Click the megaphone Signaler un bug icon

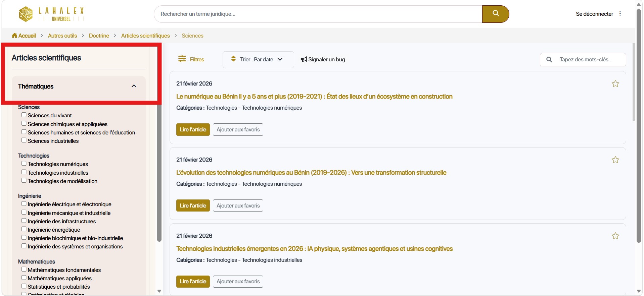click(304, 59)
